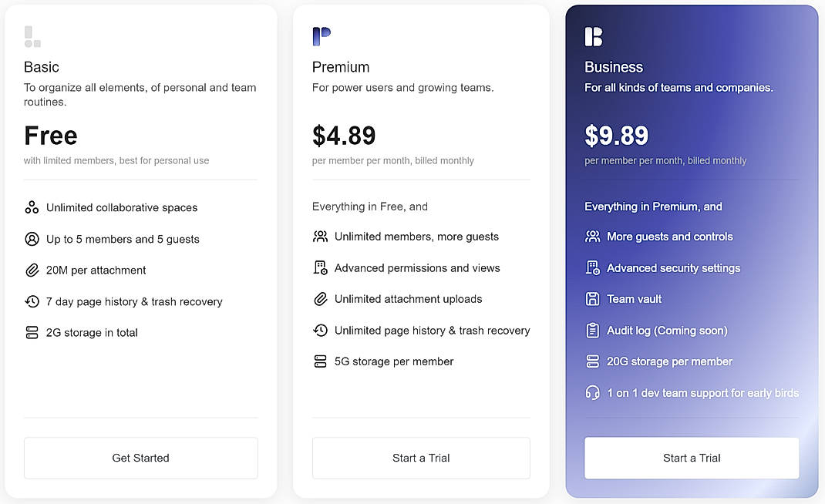
Task: Click the $9.89 price text
Action: click(x=617, y=135)
